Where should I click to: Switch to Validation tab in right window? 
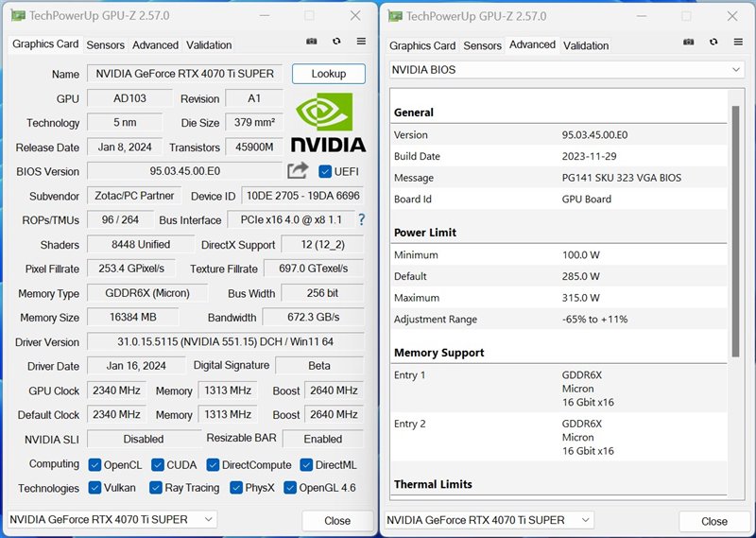(x=586, y=45)
